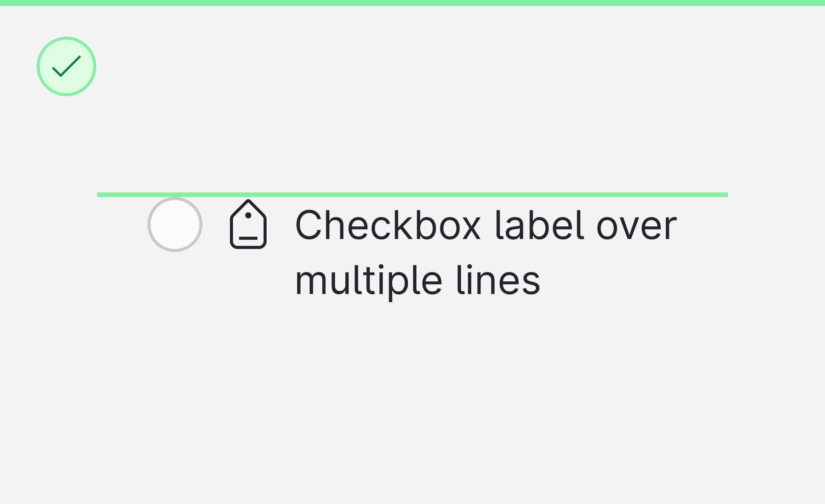
Task: Toggle the unchecked circular checkbox
Action: [175, 225]
